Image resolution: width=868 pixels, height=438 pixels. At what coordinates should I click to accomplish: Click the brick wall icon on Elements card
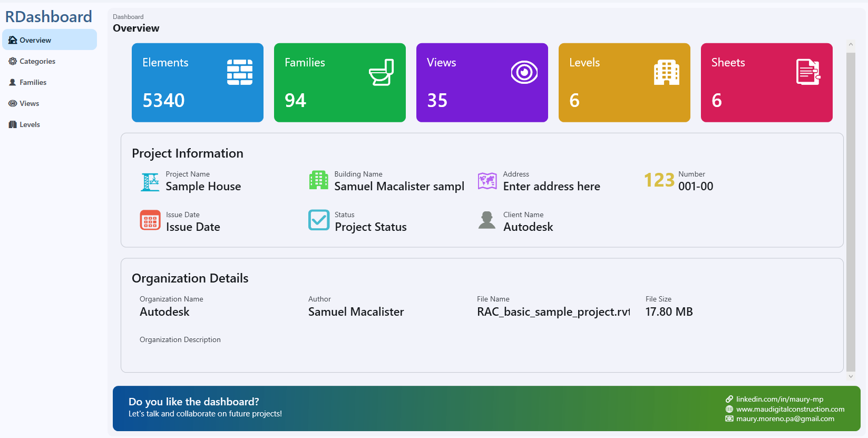tap(240, 72)
